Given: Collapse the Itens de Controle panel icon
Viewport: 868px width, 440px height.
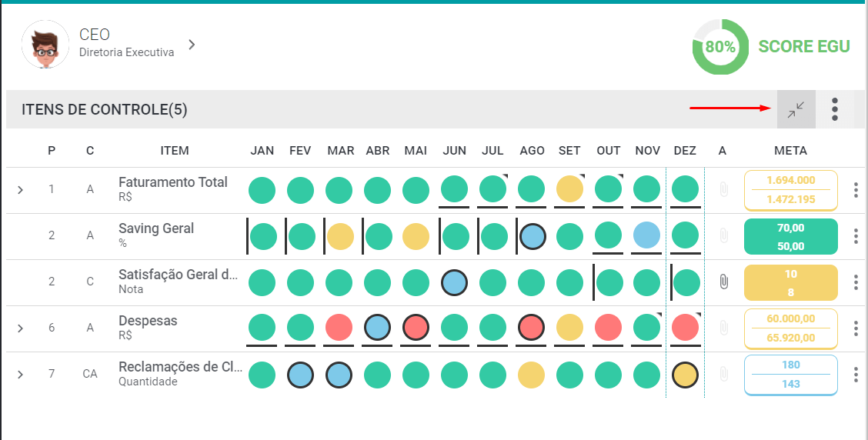Looking at the screenshot, I should (796, 109).
